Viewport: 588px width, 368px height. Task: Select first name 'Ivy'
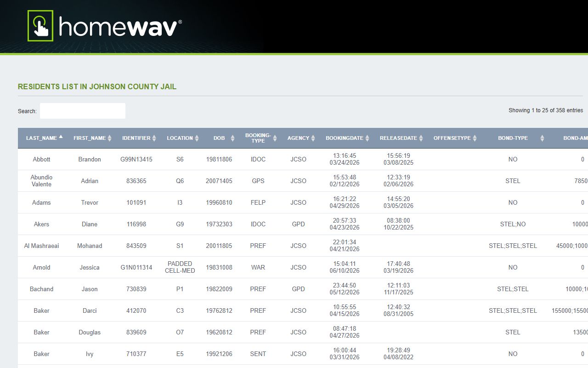point(90,354)
